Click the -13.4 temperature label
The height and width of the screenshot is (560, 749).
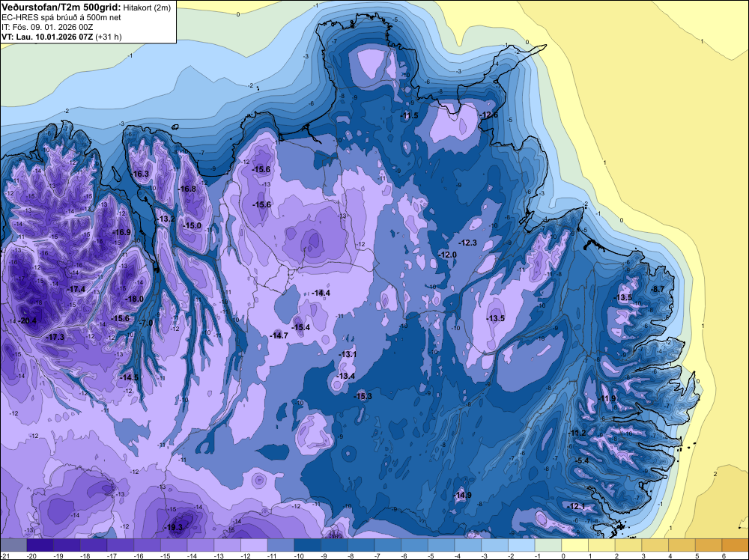click(x=346, y=376)
